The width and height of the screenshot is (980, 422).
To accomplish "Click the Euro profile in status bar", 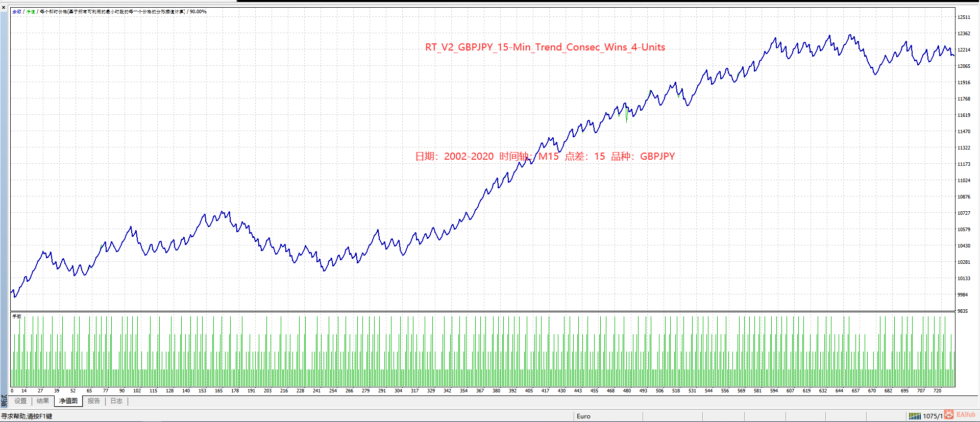I will [583, 416].
